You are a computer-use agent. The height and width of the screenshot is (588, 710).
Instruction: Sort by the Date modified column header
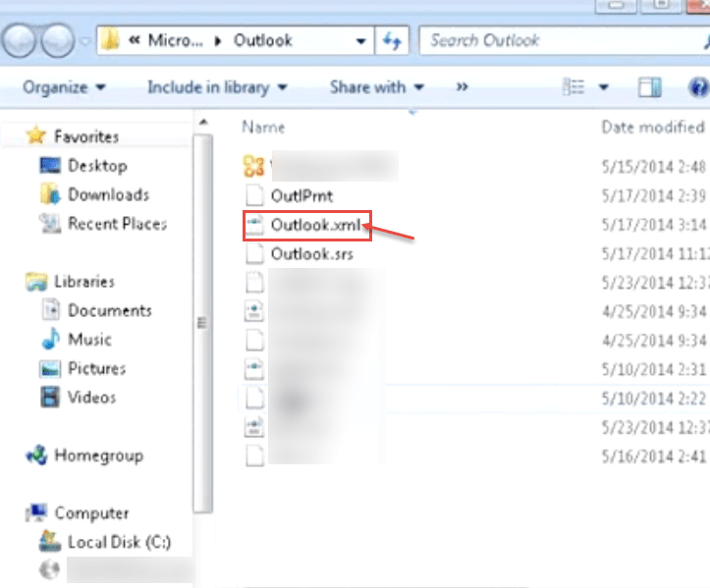pos(652,128)
